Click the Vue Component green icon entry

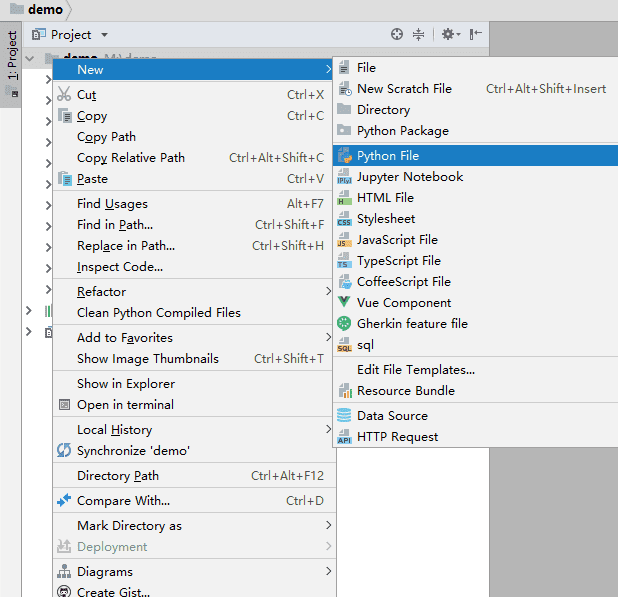[475, 303]
